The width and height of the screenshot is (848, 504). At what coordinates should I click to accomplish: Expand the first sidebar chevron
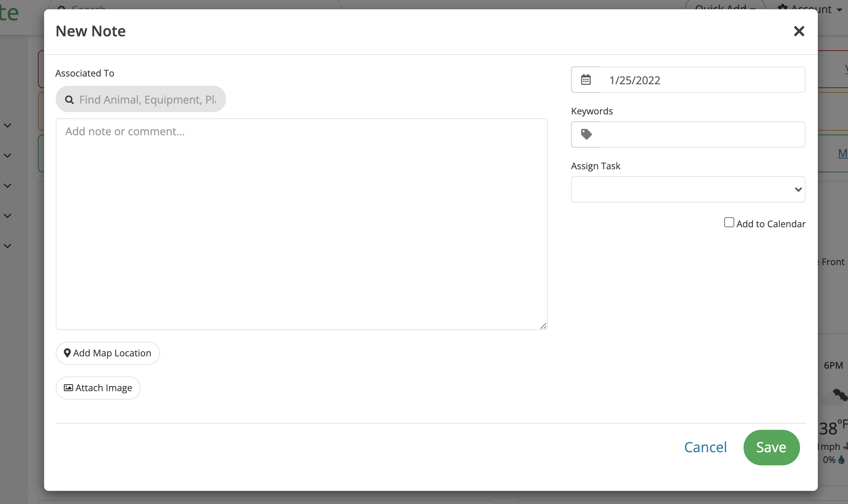(8, 125)
